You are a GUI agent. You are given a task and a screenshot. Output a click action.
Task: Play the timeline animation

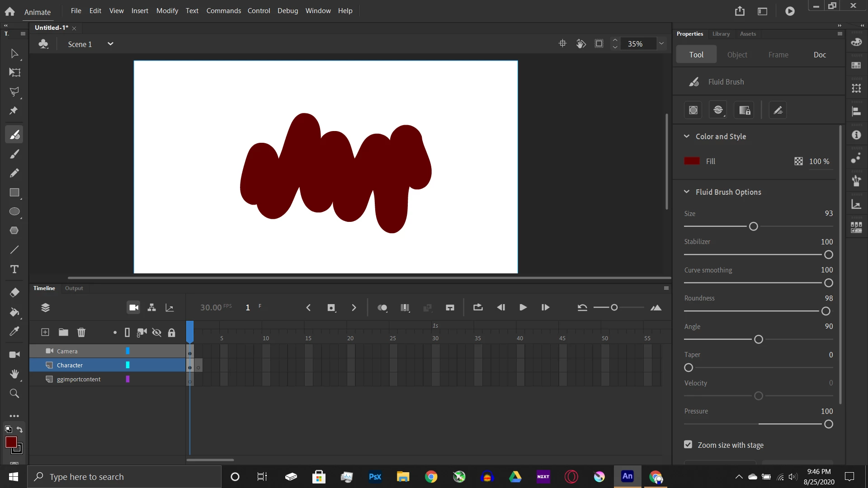[x=523, y=308]
